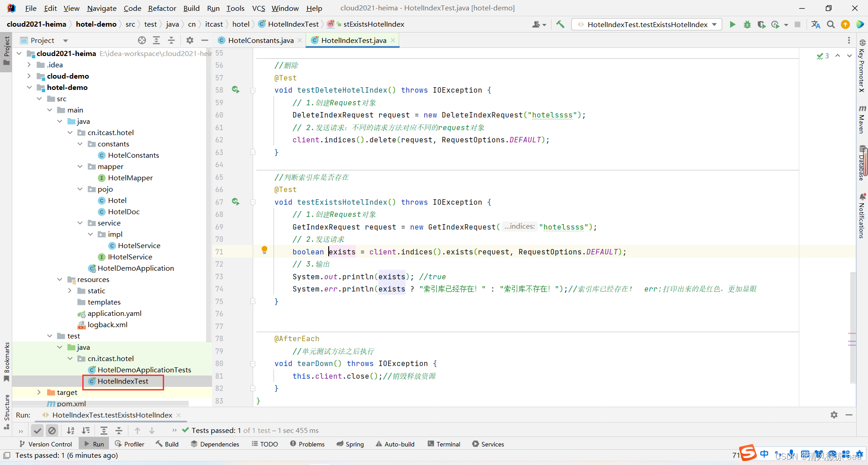Hide the Project tool window

(x=205, y=40)
